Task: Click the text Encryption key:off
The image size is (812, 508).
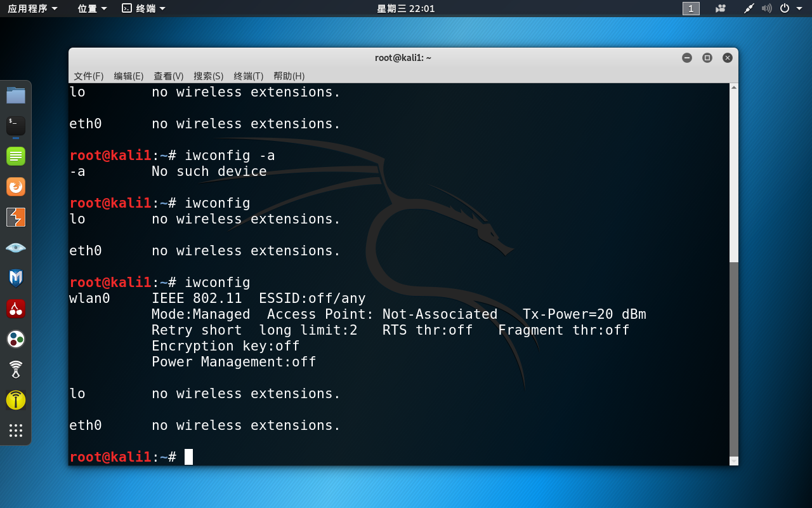Action: point(226,346)
